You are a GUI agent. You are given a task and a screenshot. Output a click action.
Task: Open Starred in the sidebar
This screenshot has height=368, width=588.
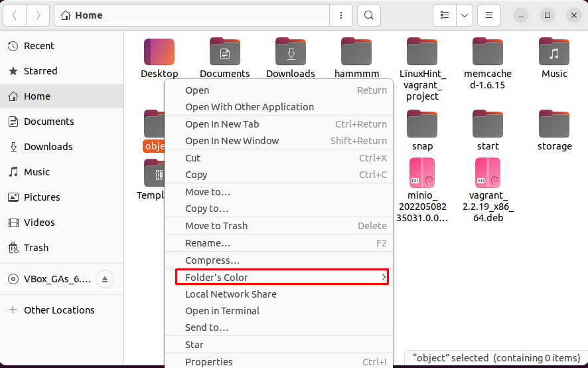(x=62, y=71)
